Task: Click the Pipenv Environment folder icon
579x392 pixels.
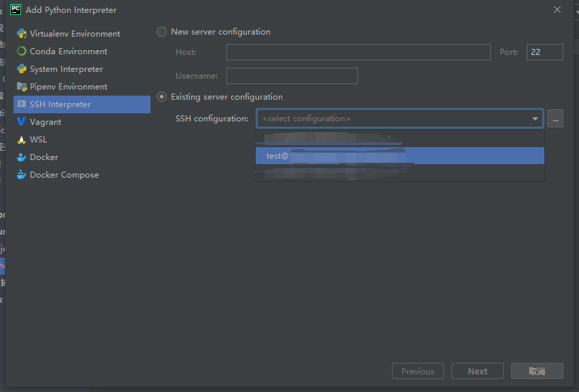Action: click(x=22, y=87)
